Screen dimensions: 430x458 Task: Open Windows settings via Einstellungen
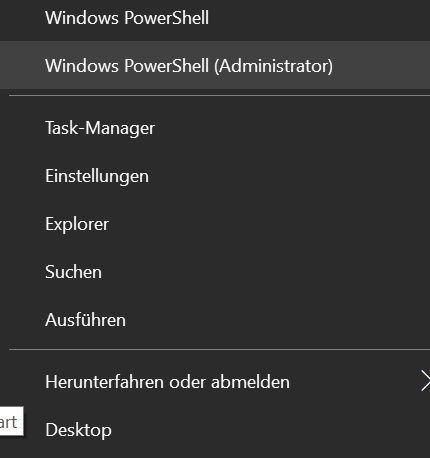pos(215,176)
